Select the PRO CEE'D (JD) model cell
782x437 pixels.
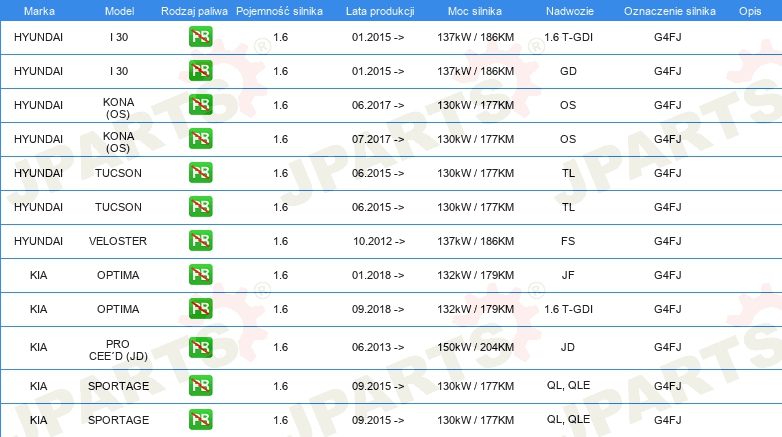[118, 350]
